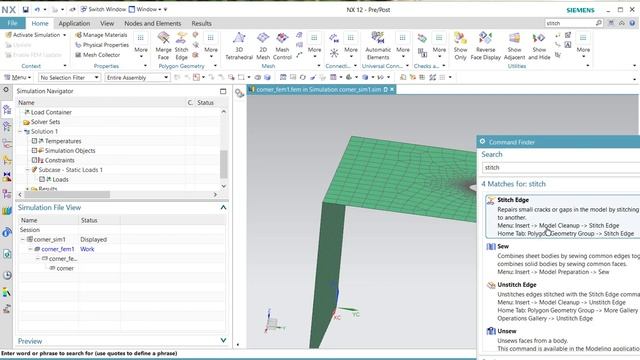
Task: Start a 3D Tetrahedral mesh
Action: 239,46
